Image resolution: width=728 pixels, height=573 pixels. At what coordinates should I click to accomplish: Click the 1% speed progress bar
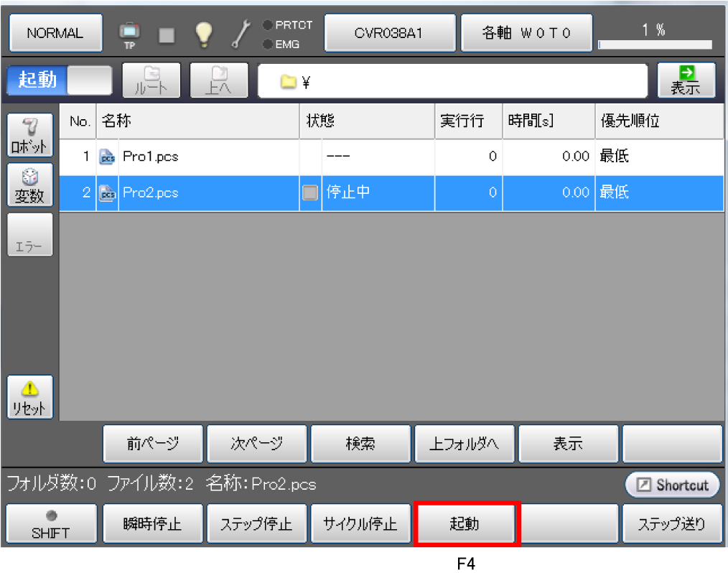(654, 44)
